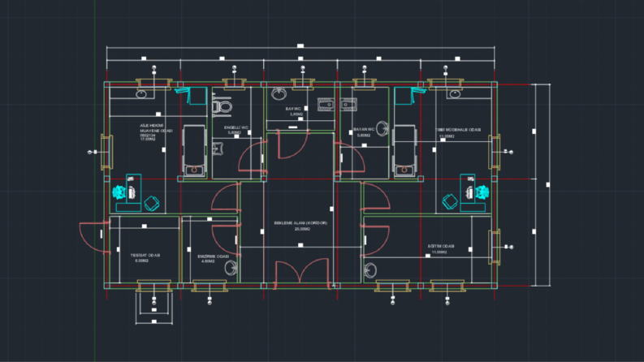Select the EMZİRME ODASI room label
The height and width of the screenshot is (362, 644).
213,256
